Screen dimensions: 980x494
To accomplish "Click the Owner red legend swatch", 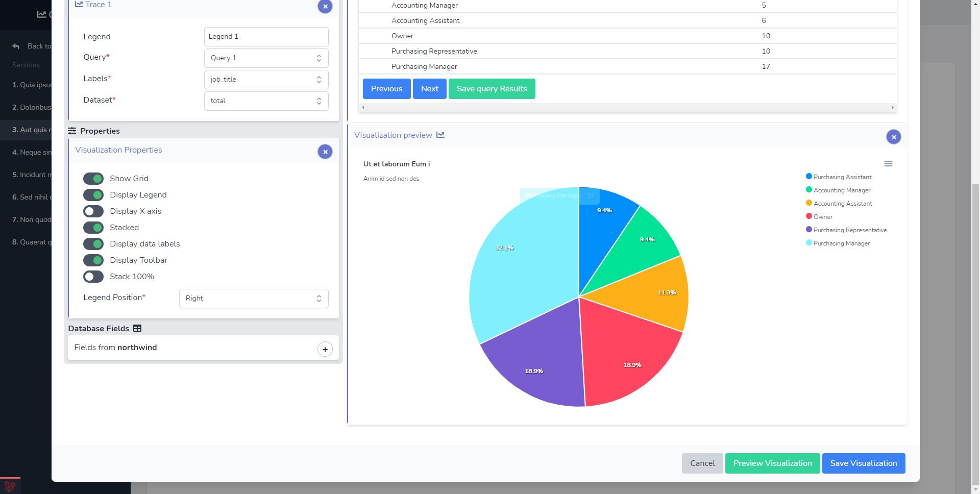I will (809, 216).
